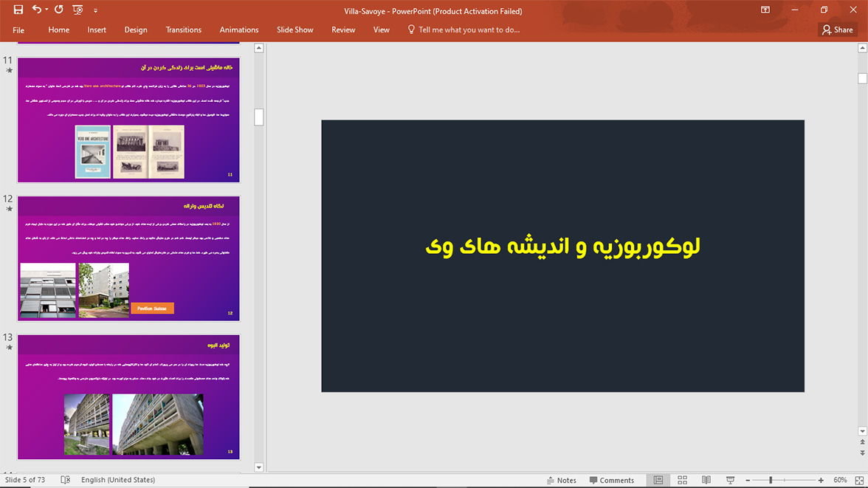The height and width of the screenshot is (488, 868).
Task: Open Customize Quick Access Toolbar dropdown
Action: [95, 10]
